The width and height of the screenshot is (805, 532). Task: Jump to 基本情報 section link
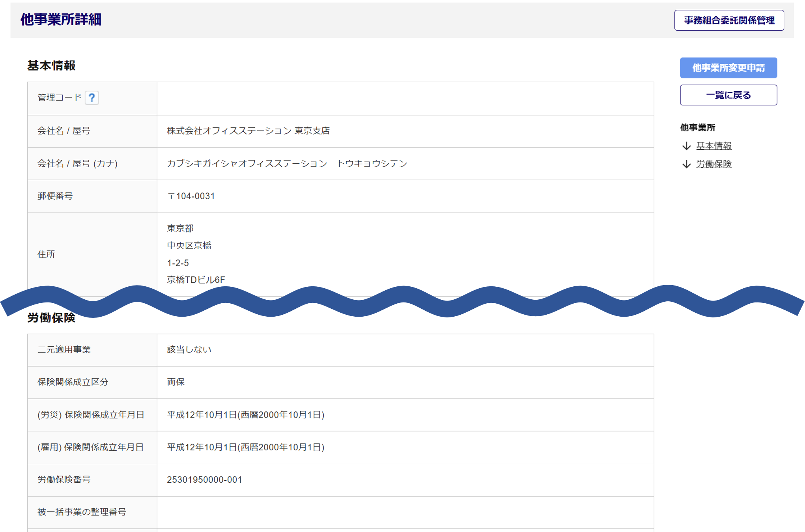tap(713, 146)
